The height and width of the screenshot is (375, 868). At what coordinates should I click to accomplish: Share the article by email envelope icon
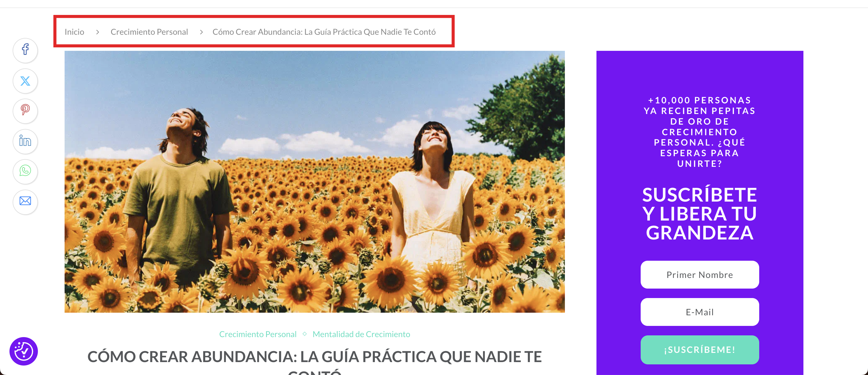pos(25,201)
